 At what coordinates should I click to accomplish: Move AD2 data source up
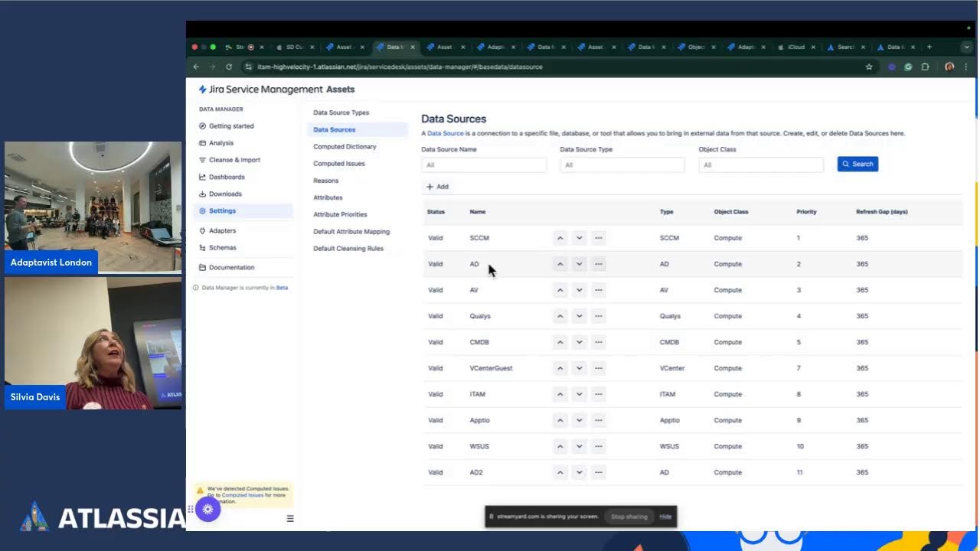point(560,472)
